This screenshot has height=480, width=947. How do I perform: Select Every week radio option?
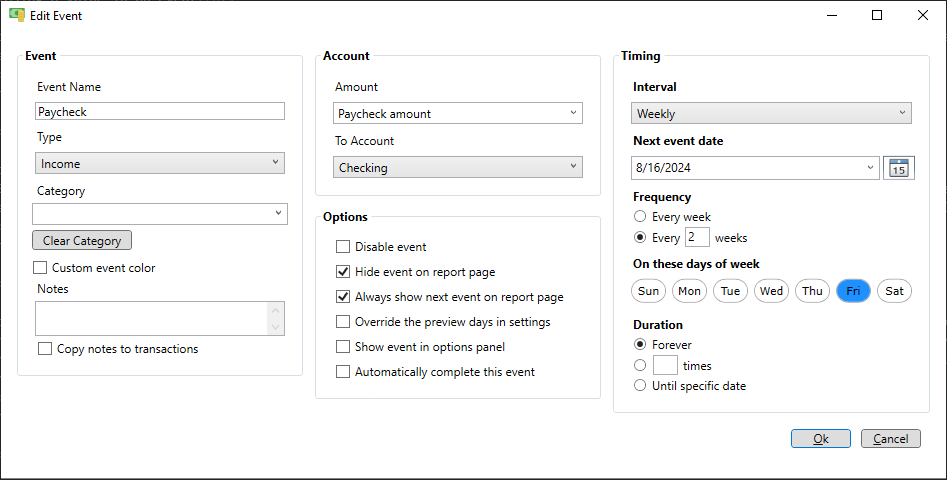click(x=640, y=216)
